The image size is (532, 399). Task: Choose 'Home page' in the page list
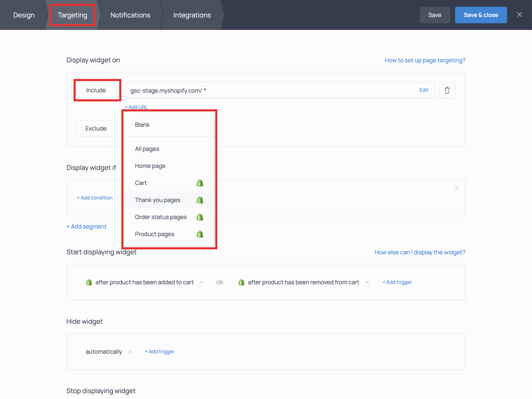click(150, 165)
